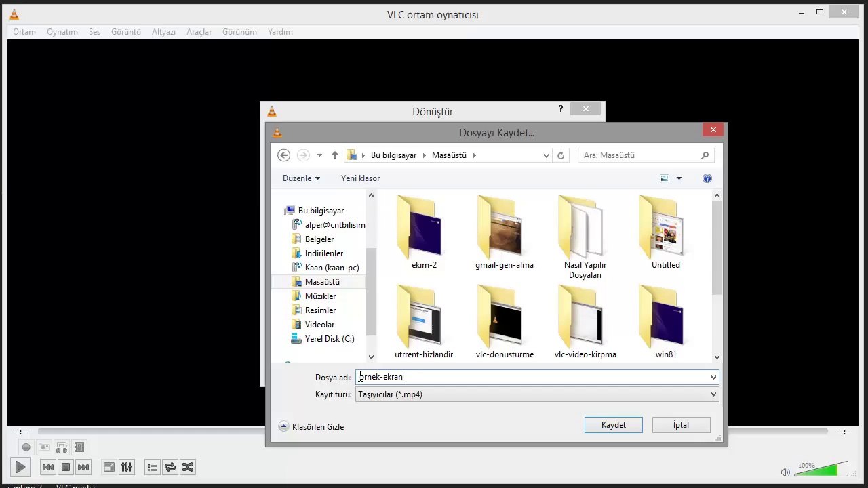Image resolution: width=868 pixels, height=488 pixels.
Task: Select the Untitled folder
Action: click(666, 232)
